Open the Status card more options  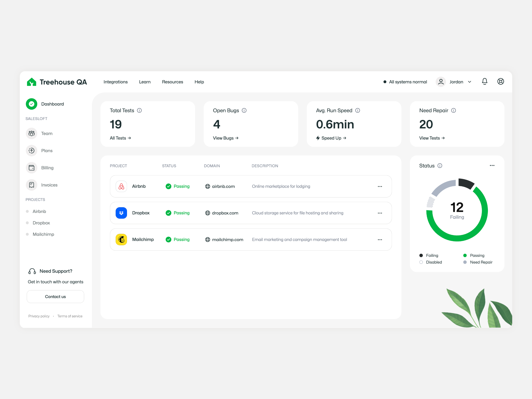[x=492, y=166]
